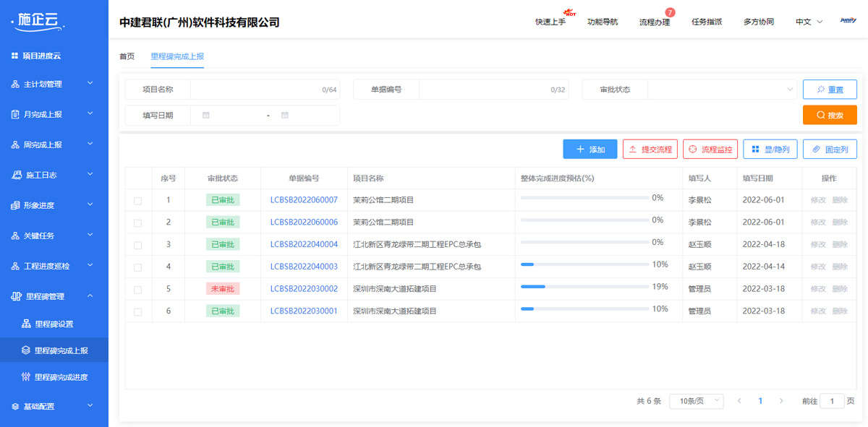Click the 前往 page number input

click(x=832, y=401)
